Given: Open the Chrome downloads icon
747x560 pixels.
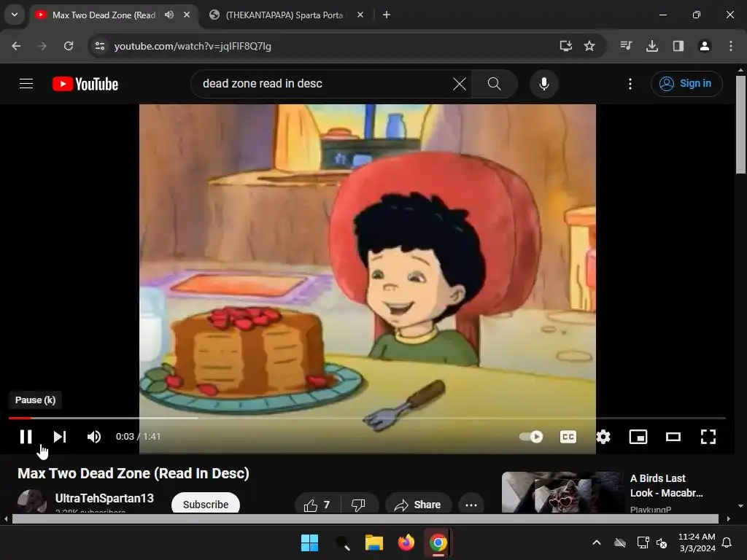Looking at the screenshot, I should [x=652, y=46].
